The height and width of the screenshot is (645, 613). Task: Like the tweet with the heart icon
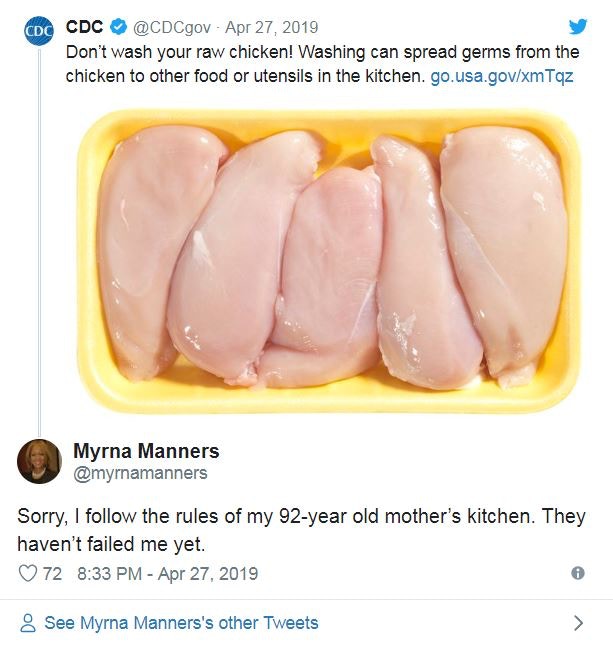pos(28,573)
